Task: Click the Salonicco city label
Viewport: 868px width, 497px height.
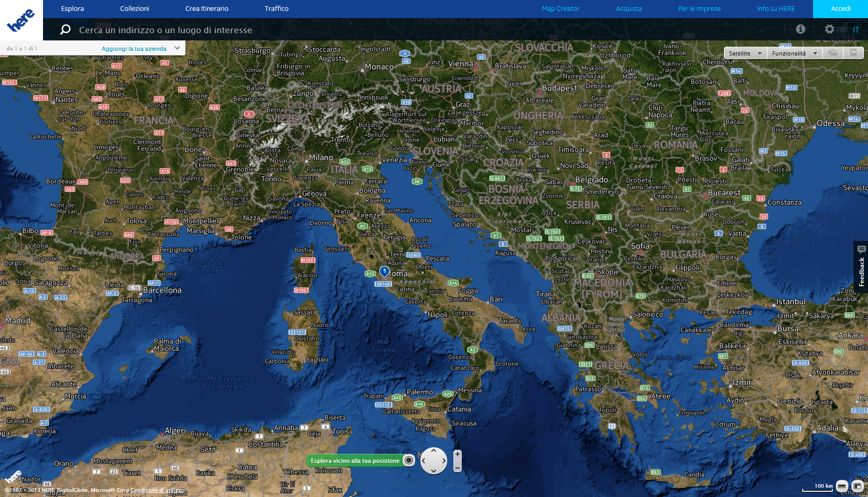Action: tap(648, 315)
